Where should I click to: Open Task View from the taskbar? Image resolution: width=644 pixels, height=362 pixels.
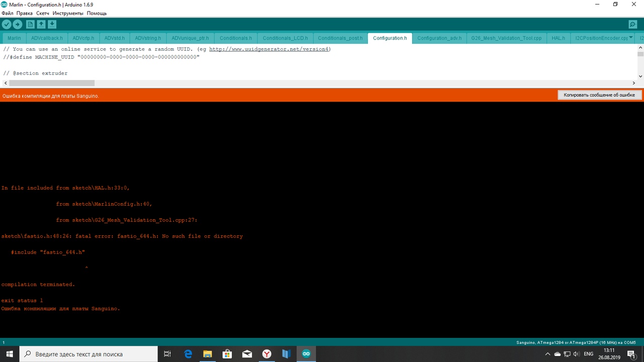168,354
